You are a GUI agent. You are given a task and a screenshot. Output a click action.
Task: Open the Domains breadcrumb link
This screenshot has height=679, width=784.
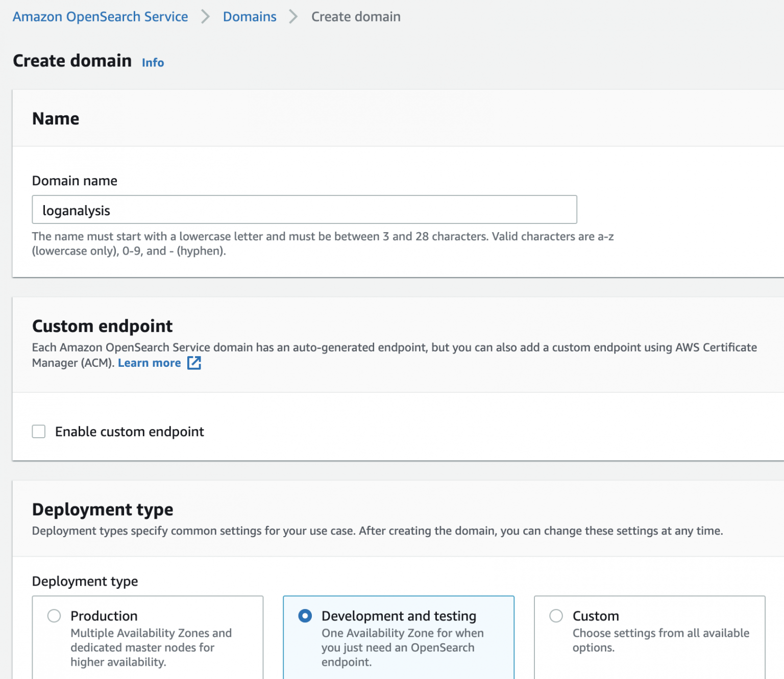click(x=249, y=16)
